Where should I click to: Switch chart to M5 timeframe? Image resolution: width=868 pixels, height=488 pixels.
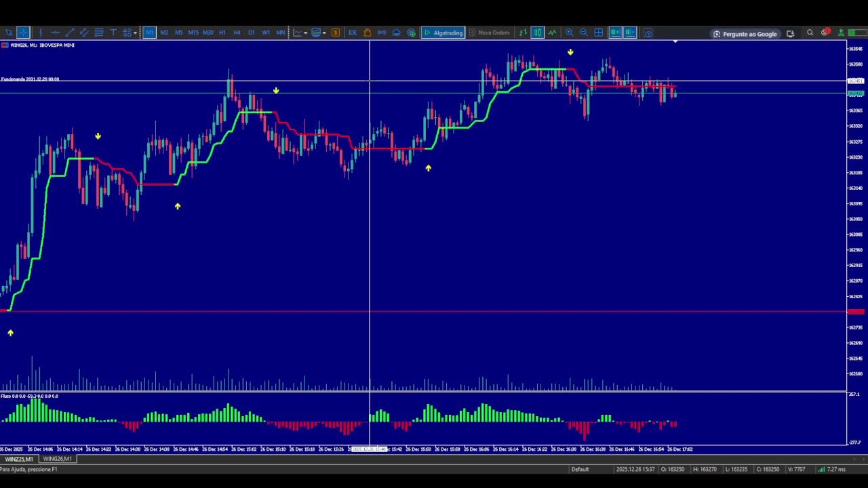click(179, 33)
